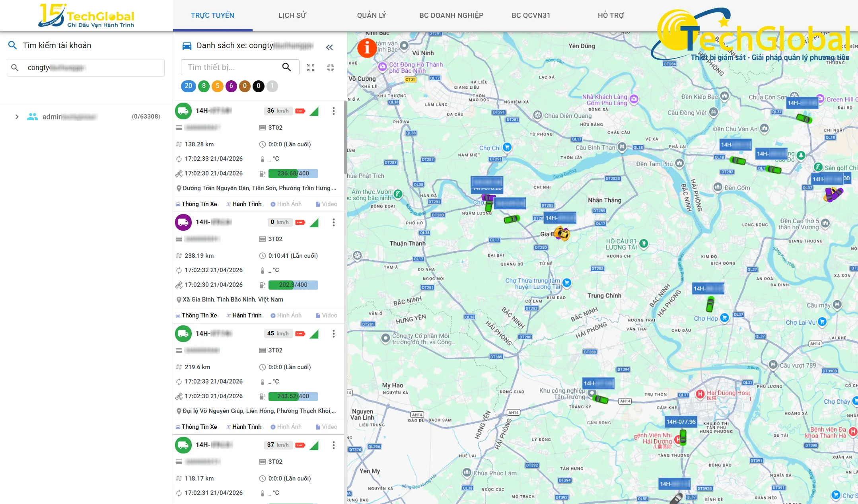Toggle the orange 5 vehicle status filter

point(218,86)
